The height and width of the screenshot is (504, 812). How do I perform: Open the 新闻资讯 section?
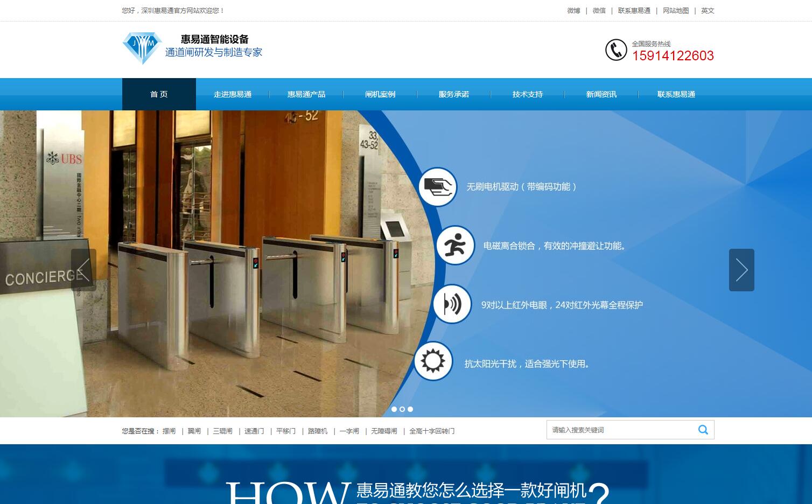point(601,94)
